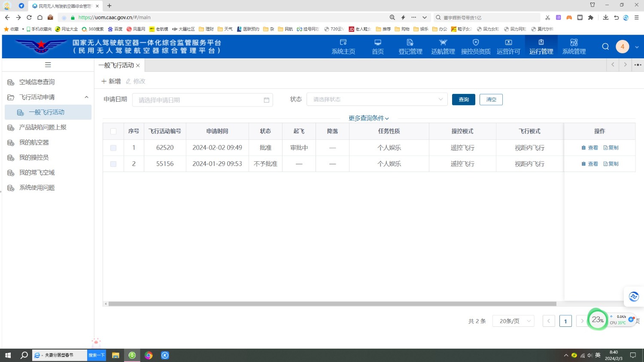The width and height of the screenshot is (644, 362).
Task: Open the 百度 bookmark
Action: pos(115,29)
